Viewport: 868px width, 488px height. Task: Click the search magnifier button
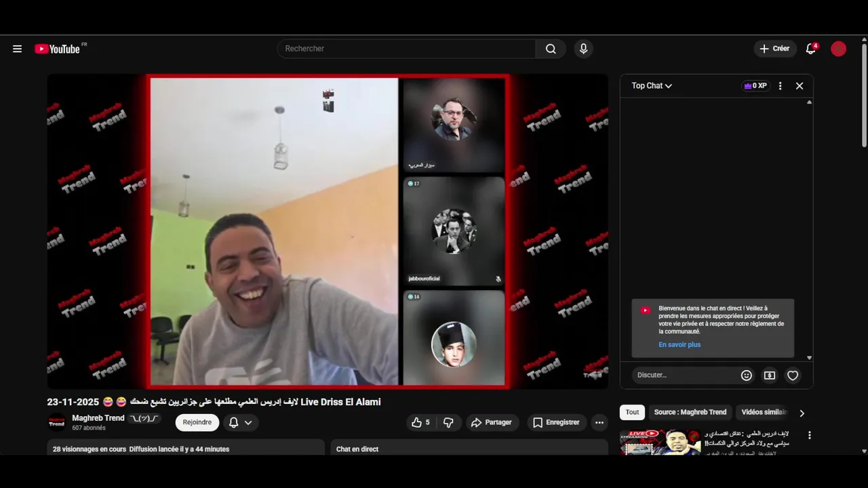[551, 49]
